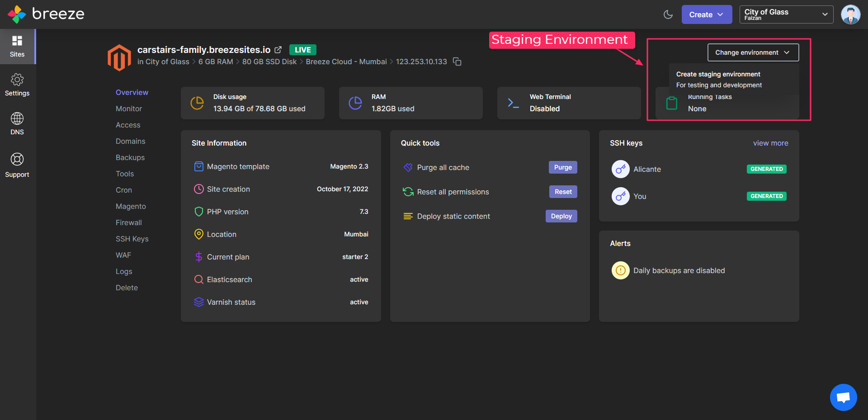Open Sites in the sidebar
This screenshot has width=868, height=420.
pyautogui.click(x=17, y=47)
